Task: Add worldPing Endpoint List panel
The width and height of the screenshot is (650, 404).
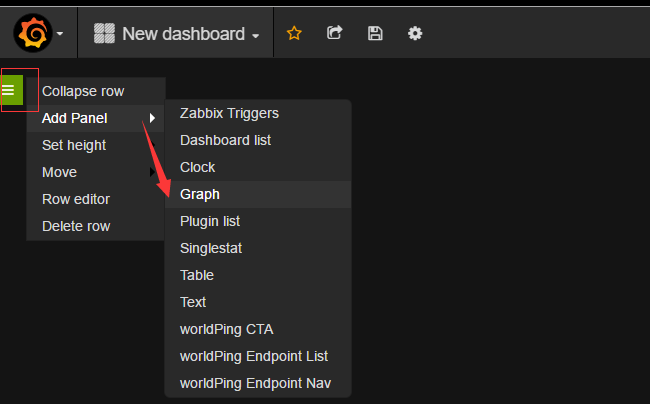Action: click(258, 356)
